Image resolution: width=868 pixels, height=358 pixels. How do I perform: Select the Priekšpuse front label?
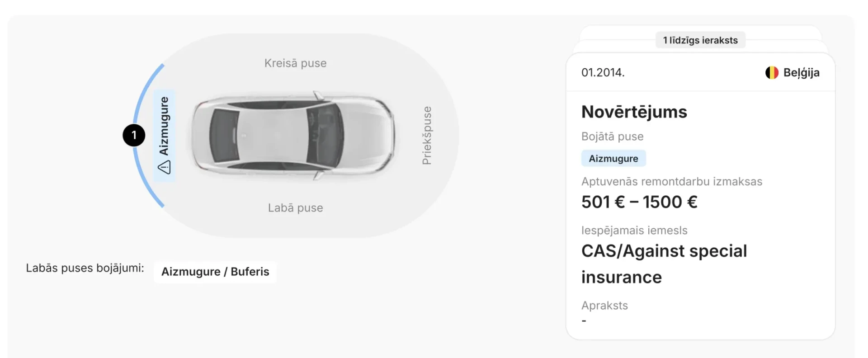pos(426,136)
